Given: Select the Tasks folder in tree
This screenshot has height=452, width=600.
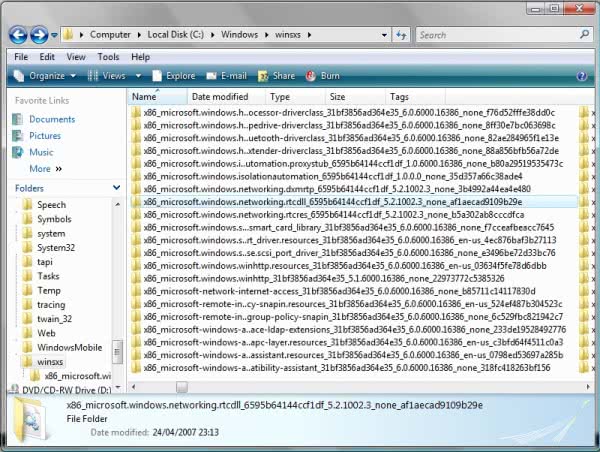Looking at the screenshot, I should click(48, 276).
